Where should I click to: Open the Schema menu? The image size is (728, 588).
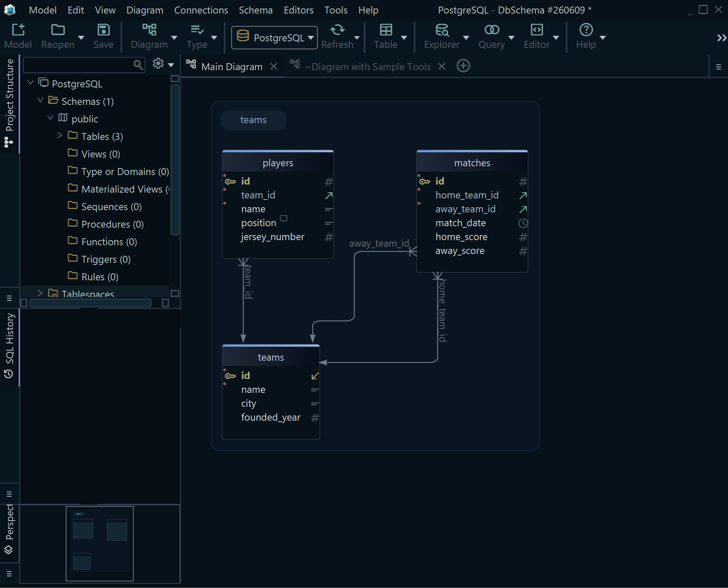point(256,10)
